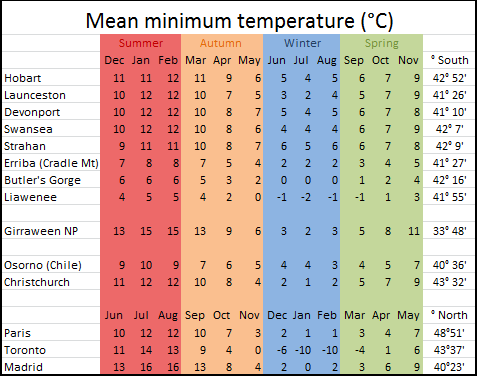477x376 pixels.
Task: Select the Spring season header cell
Action: 382,43
